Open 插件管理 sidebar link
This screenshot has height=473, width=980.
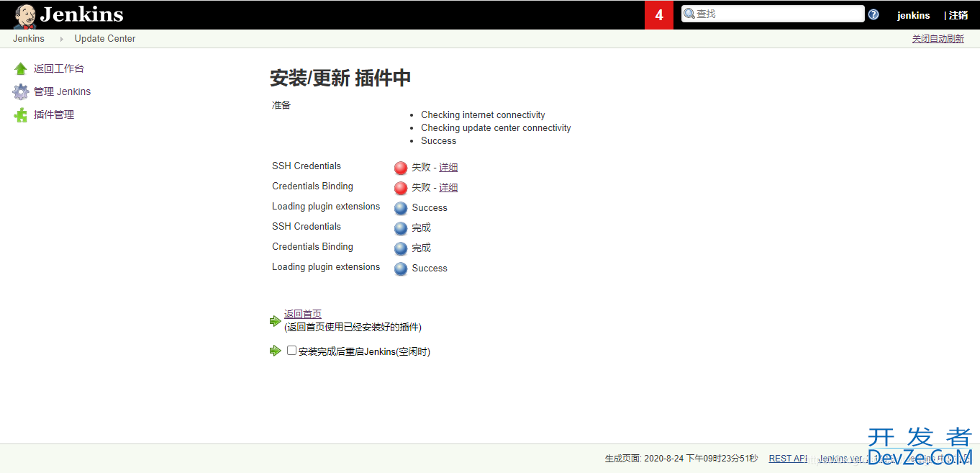pos(54,114)
